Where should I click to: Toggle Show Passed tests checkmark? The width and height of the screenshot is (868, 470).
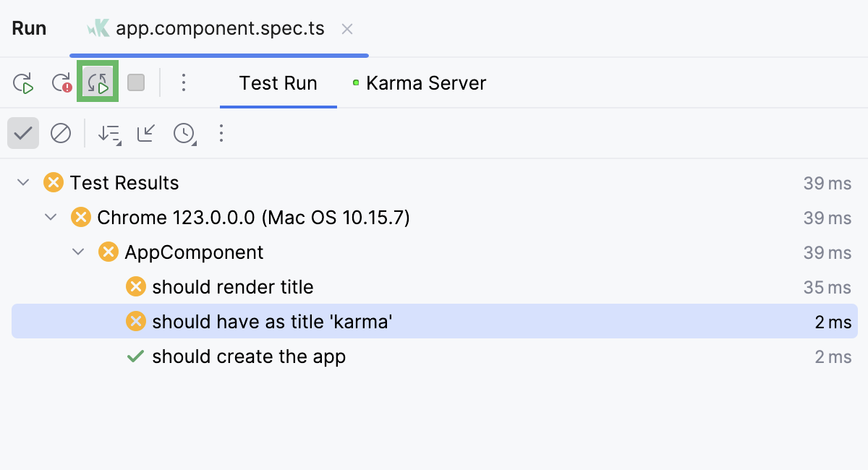23,134
